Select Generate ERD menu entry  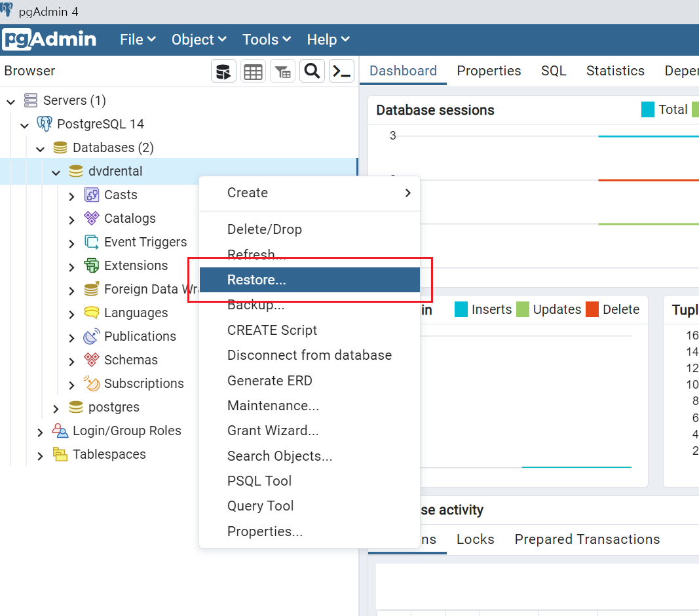tap(310, 381)
